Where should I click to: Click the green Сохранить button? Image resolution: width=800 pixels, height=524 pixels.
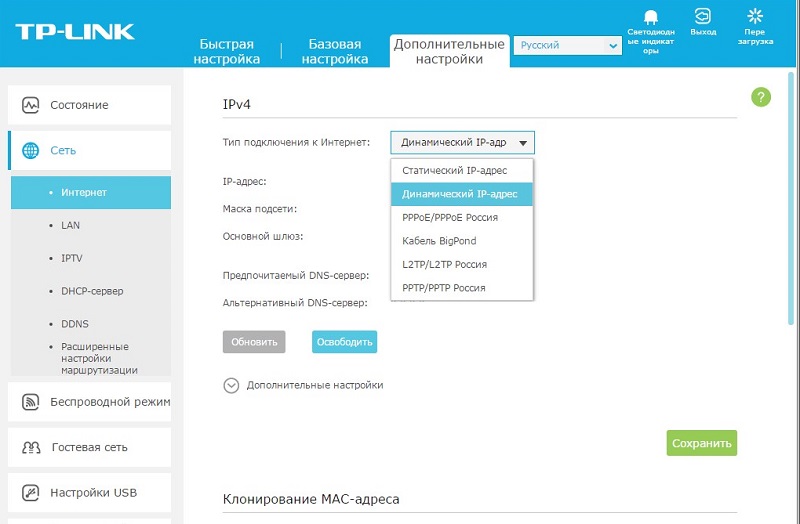[x=701, y=443]
